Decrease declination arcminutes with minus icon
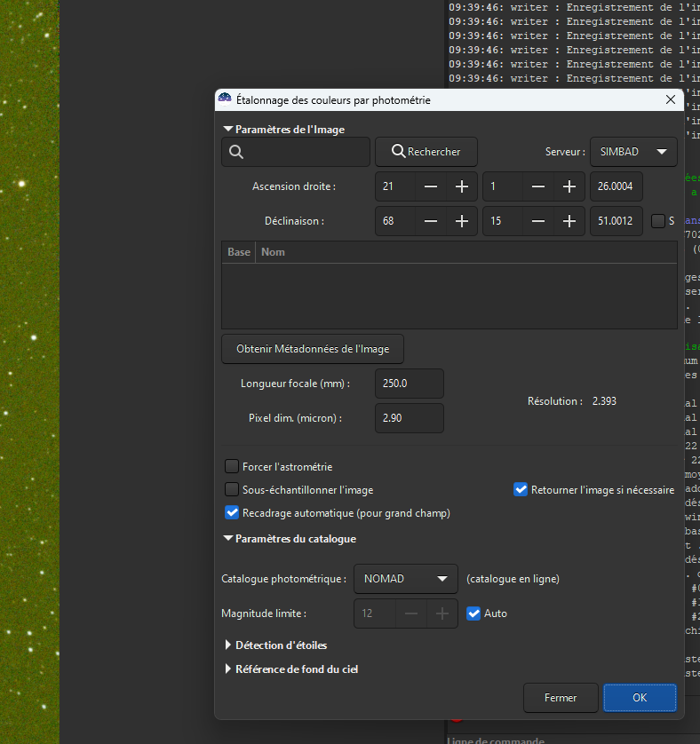This screenshot has height=744, width=700. 538,221
